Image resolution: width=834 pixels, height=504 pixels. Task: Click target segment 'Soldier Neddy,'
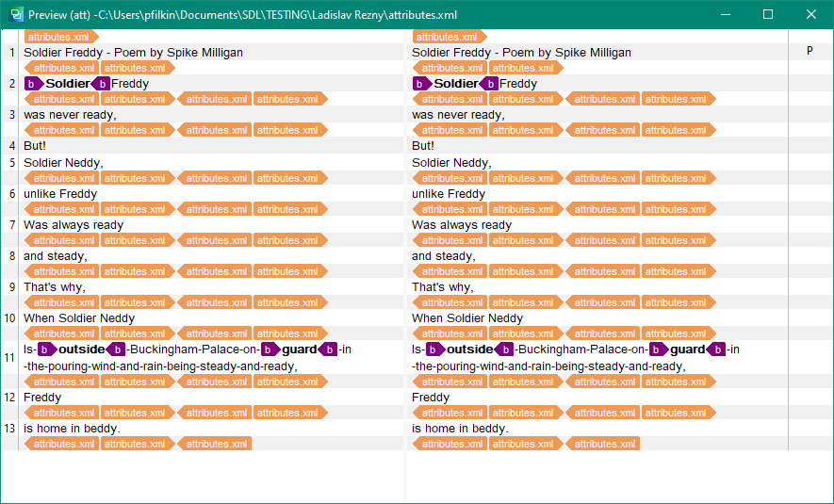451,163
